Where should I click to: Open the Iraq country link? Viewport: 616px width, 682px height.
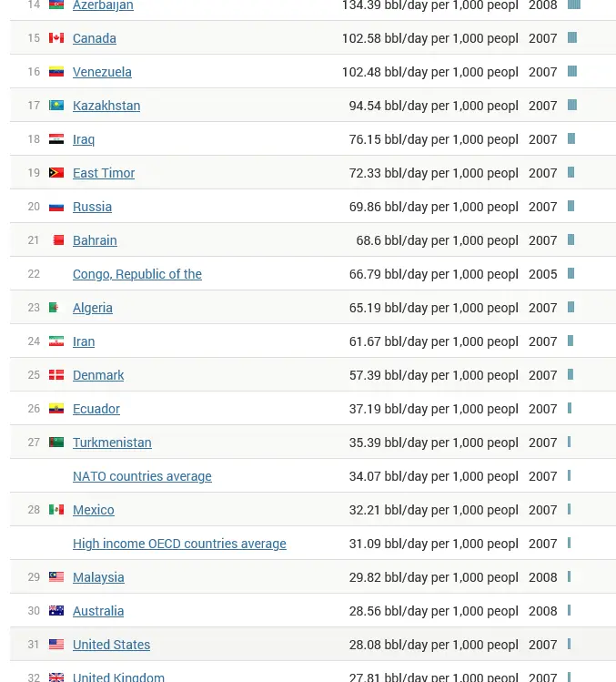(x=84, y=139)
